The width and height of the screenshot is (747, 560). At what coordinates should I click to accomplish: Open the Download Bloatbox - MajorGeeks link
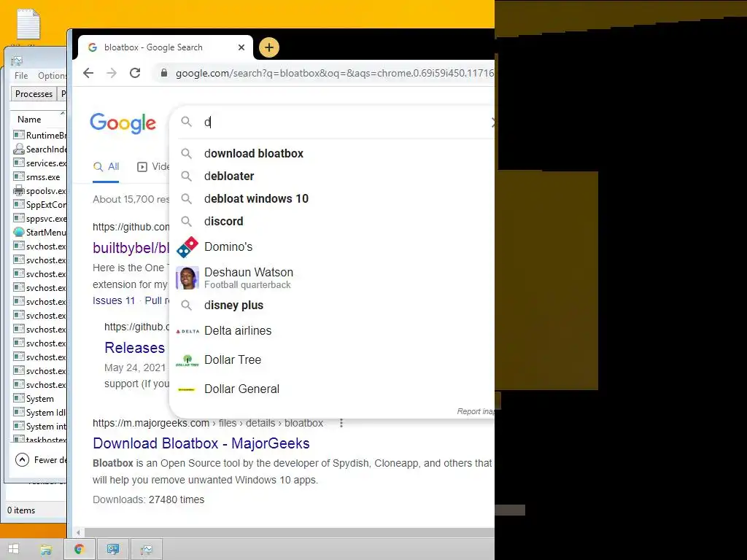click(201, 443)
